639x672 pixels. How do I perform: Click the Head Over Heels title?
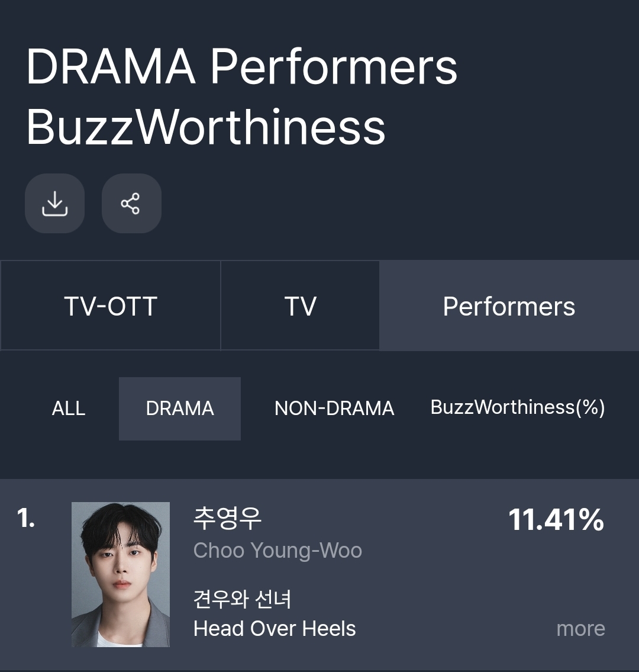(x=275, y=629)
